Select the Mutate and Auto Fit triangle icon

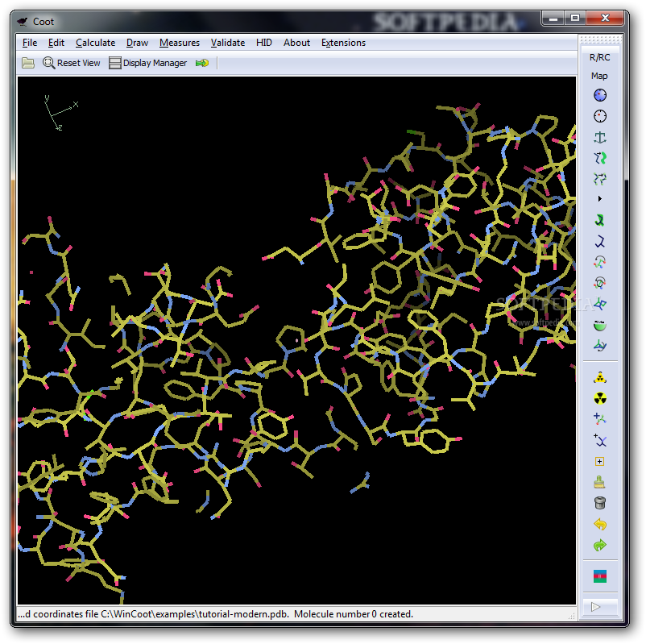[600, 377]
